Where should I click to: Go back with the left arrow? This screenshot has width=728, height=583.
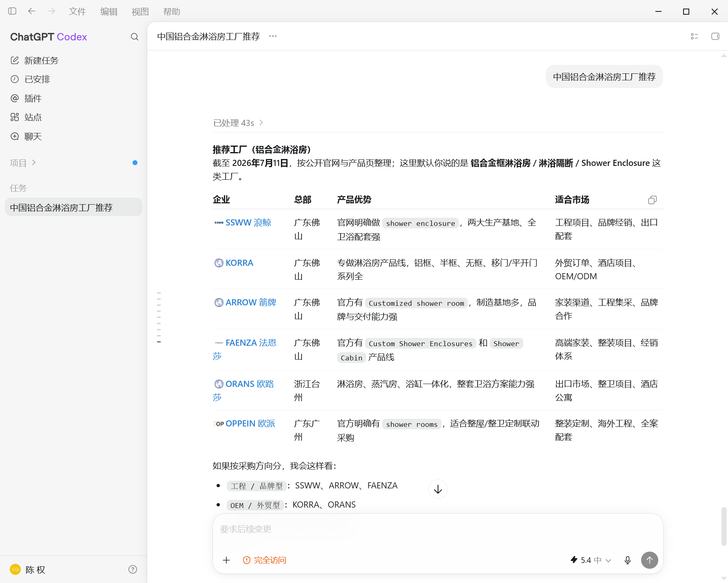32,11
